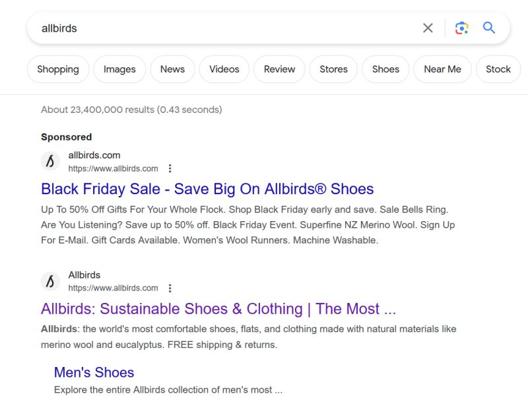The height and width of the screenshot is (400, 528).
Task: Select the Shoes filter chip
Action: (386, 69)
